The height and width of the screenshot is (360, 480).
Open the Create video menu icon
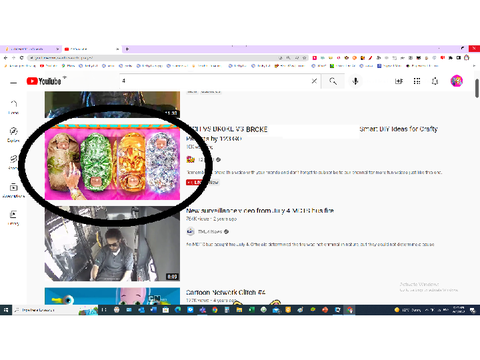click(399, 81)
